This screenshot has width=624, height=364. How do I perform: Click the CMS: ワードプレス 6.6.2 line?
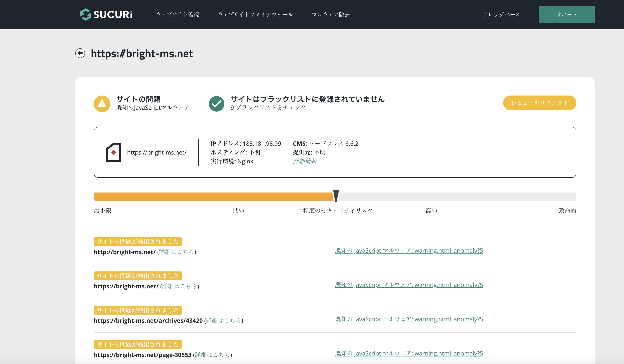click(x=325, y=143)
